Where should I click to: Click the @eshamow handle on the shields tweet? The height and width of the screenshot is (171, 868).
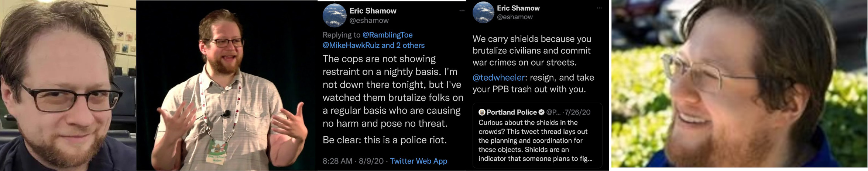click(x=515, y=17)
